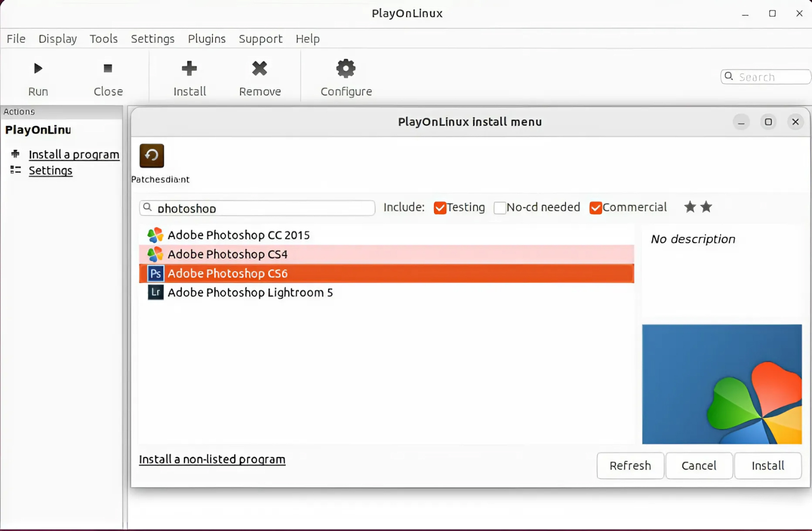Disable the Commercial checkbox
Viewport: 812px width, 531px height.
point(595,208)
